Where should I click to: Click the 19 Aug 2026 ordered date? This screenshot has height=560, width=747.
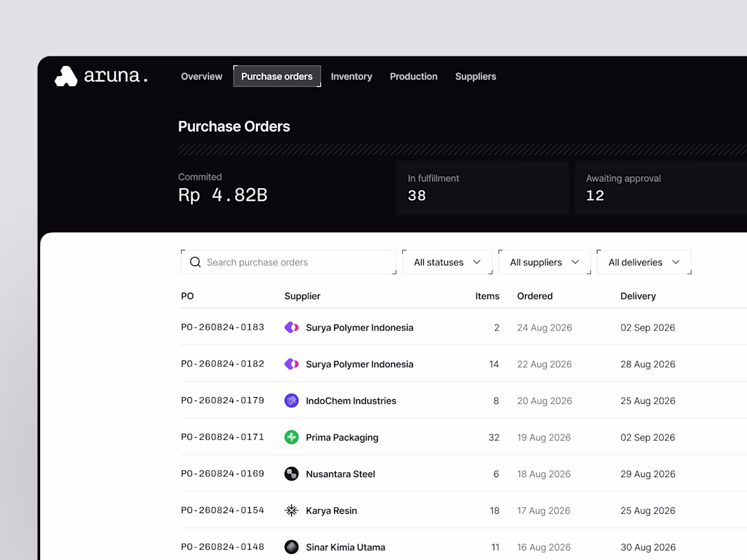coord(544,438)
